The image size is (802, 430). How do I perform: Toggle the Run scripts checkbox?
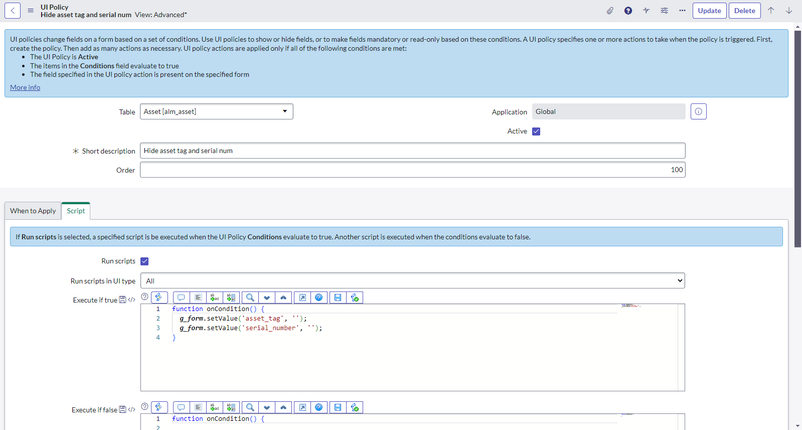[145, 261]
